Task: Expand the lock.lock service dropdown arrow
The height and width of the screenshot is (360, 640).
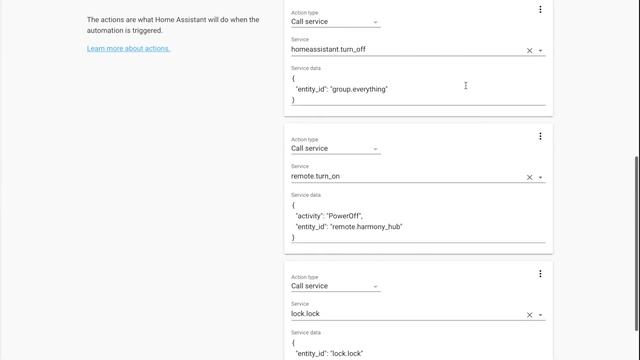Action: (x=540, y=315)
